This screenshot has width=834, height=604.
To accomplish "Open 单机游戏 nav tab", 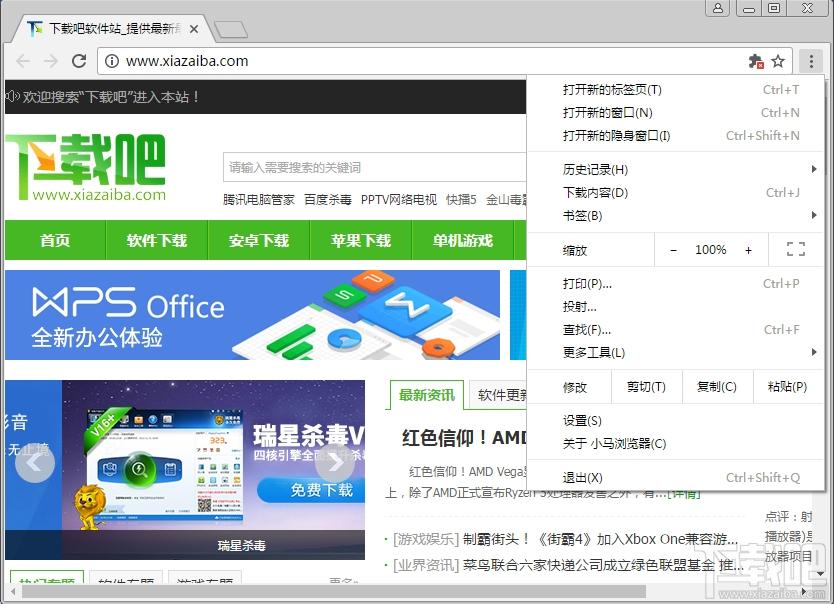I will pyautogui.click(x=463, y=240).
